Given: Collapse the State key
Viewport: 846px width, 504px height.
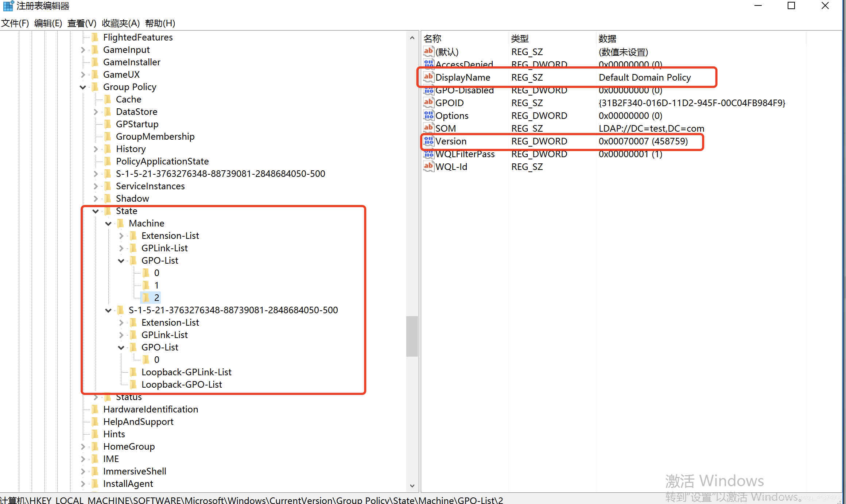Looking at the screenshot, I should coord(96,211).
